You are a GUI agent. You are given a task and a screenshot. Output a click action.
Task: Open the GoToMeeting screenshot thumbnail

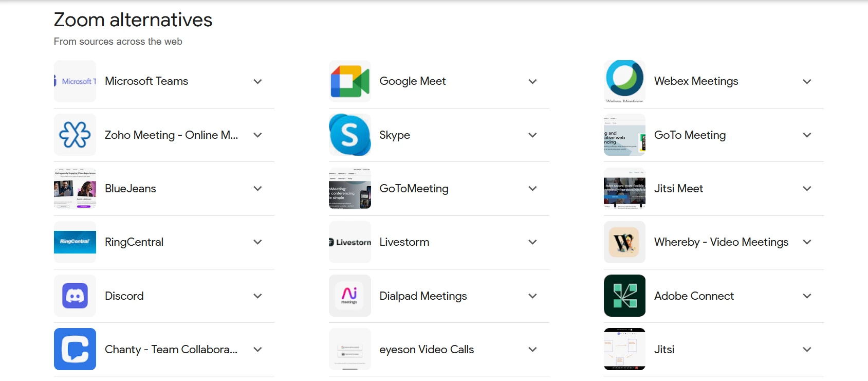pos(350,188)
